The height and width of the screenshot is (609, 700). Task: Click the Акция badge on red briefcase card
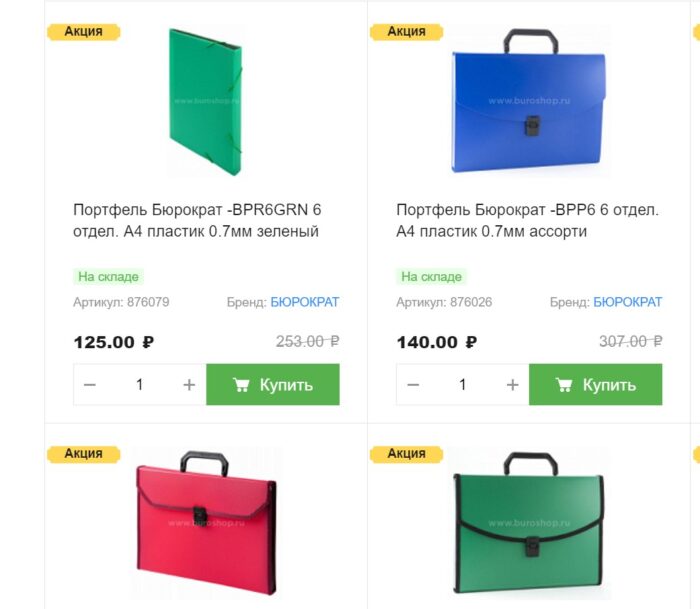[x=83, y=454]
